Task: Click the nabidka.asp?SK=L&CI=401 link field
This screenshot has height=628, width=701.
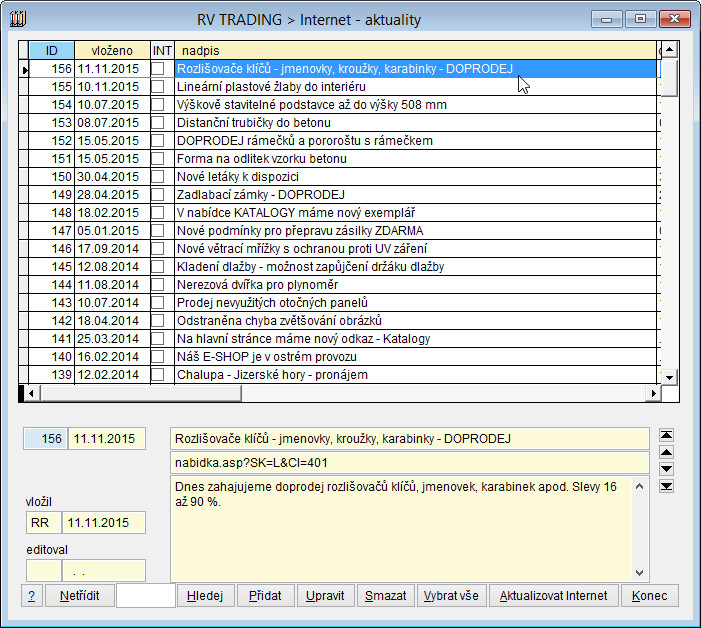Action: 410,462
